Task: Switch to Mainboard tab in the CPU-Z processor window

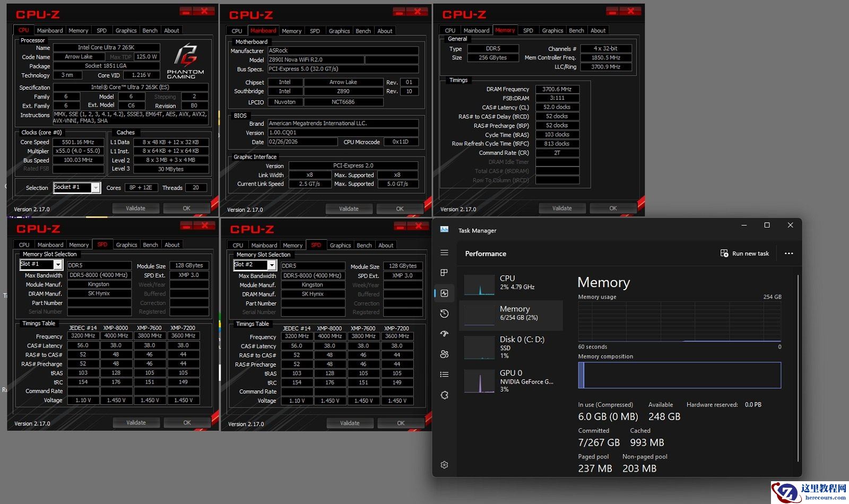Action: 50,30
